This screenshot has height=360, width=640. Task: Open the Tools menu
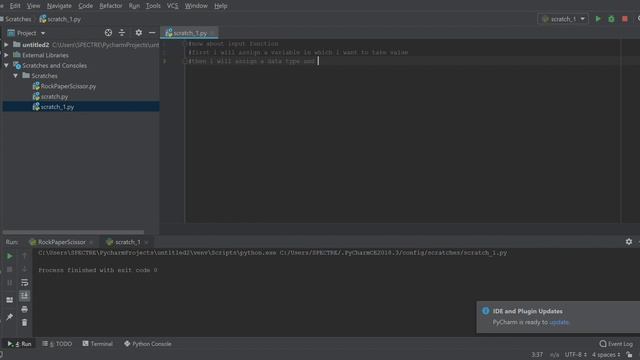pyautogui.click(x=153, y=6)
